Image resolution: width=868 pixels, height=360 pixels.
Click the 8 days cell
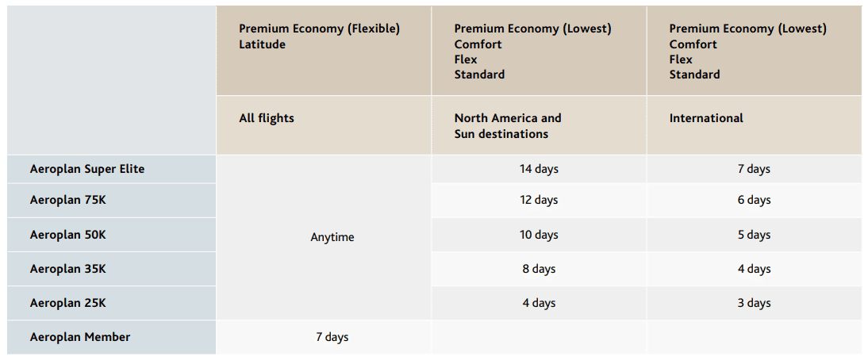(539, 269)
